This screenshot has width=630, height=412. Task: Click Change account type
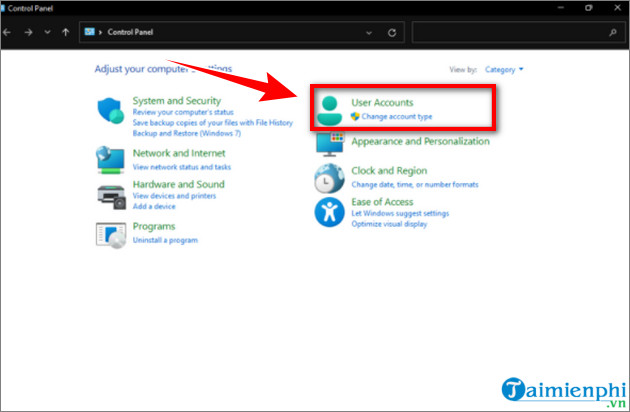pyautogui.click(x=397, y=117)
